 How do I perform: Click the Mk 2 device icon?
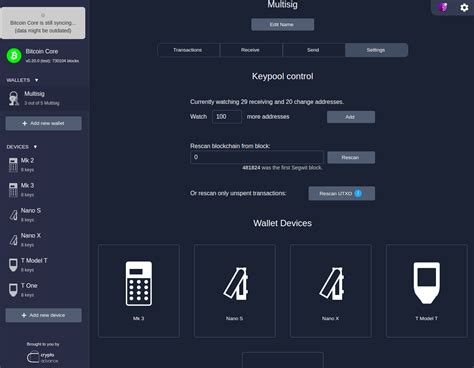click(13, 165)
